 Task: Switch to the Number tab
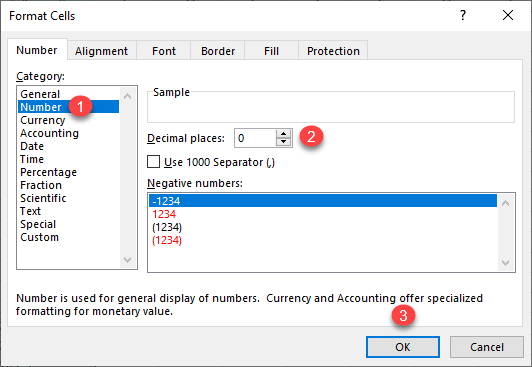(x=37, y=50)
